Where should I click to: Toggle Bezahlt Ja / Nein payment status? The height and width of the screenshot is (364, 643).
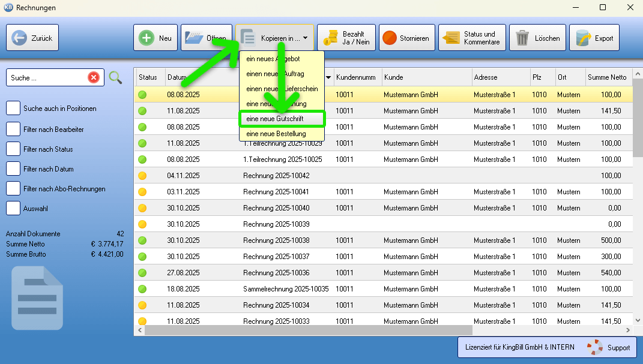(x=346, y=38)
